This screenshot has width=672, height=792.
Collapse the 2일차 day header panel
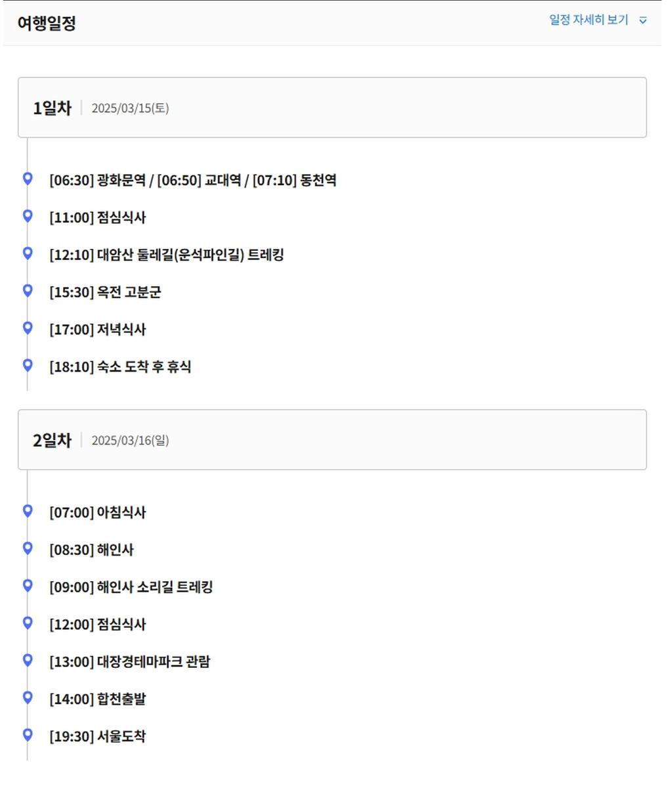pos(332,440)
